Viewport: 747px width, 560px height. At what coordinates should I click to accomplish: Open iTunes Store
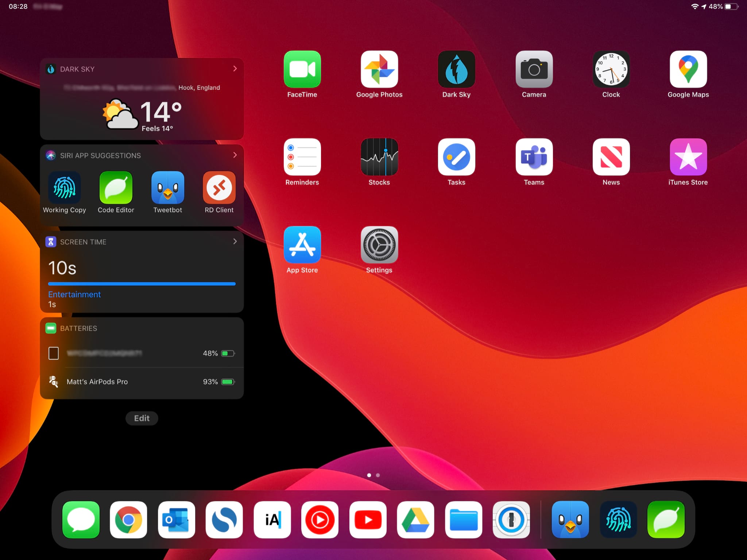[x=688, y=157]
